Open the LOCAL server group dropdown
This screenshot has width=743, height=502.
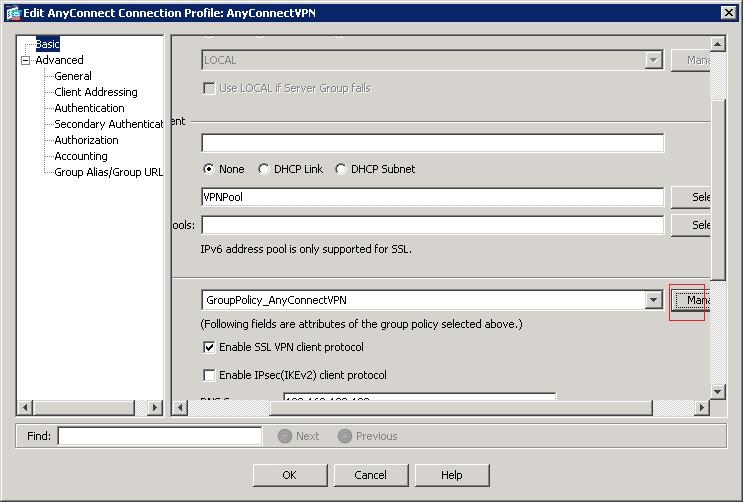pyautogui.click(x=654, y=60)
